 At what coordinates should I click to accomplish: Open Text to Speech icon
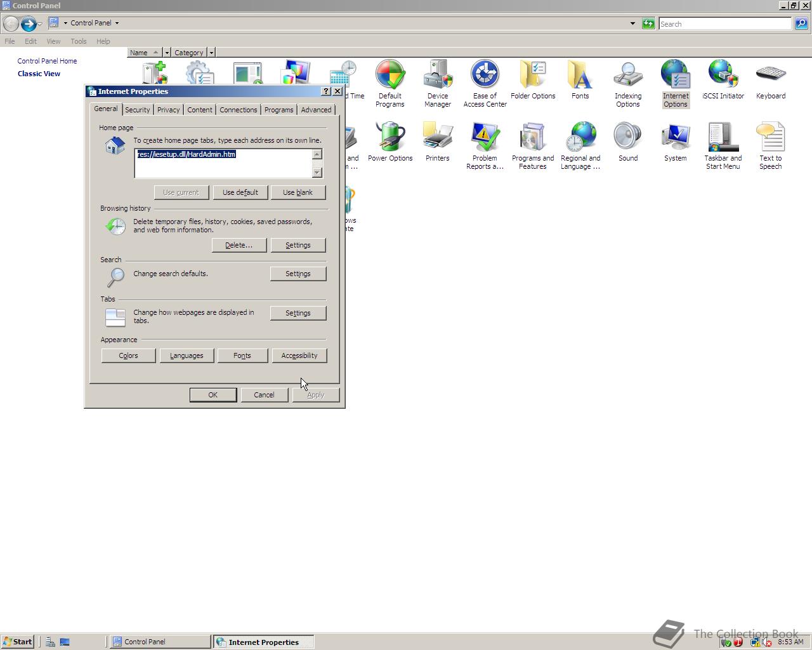pos(770,145)
